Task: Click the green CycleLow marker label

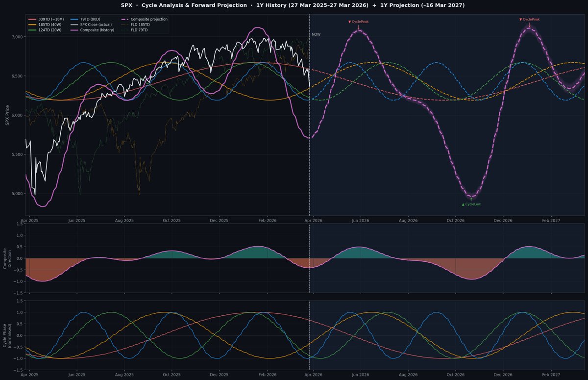Action: [471, 204]
